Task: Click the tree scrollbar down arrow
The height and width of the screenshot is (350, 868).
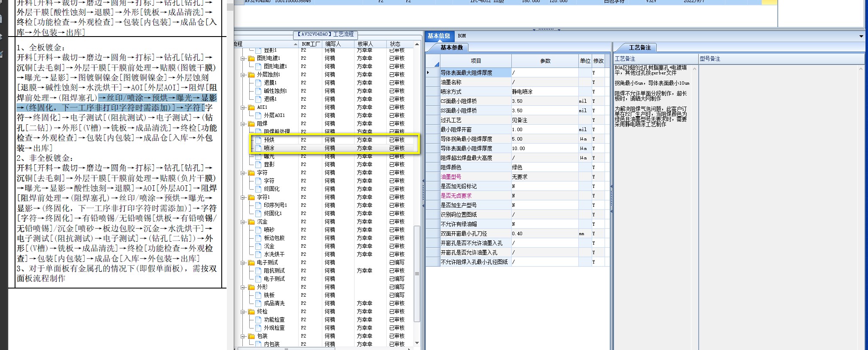Action: point(416,343)
